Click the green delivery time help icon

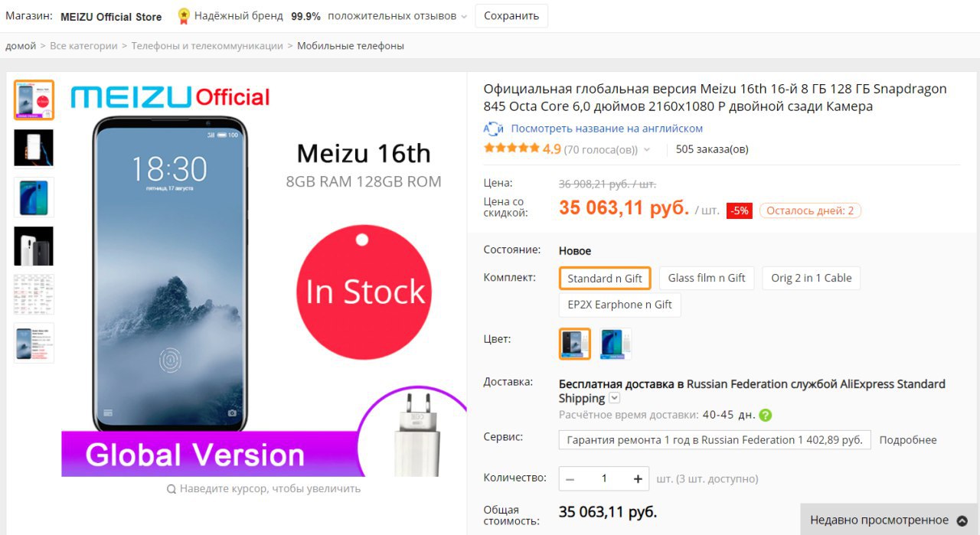tap(765, 415)
